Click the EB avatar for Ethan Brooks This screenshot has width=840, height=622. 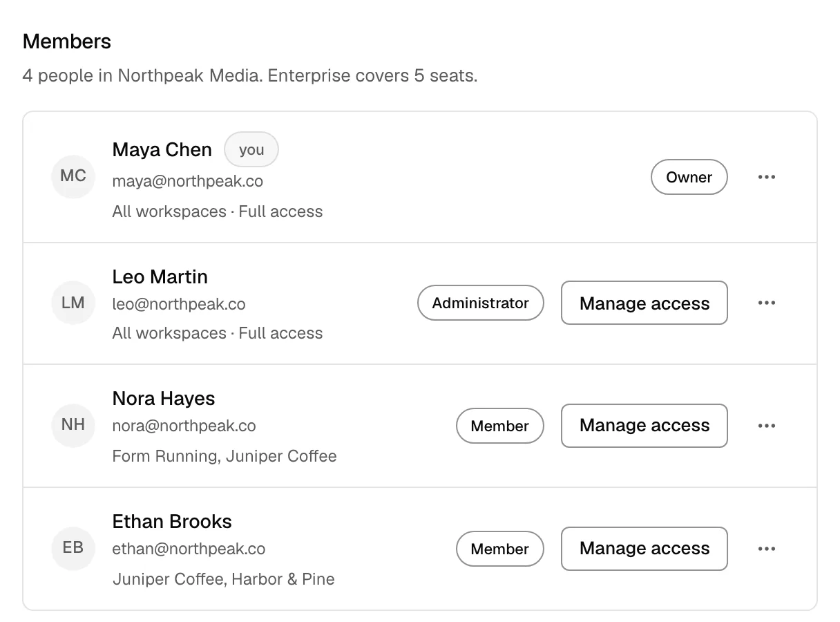(x=73, y=549)
